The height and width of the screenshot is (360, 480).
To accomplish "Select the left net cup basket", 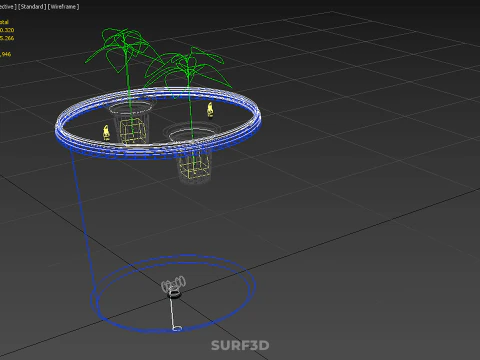I will 130,123.
